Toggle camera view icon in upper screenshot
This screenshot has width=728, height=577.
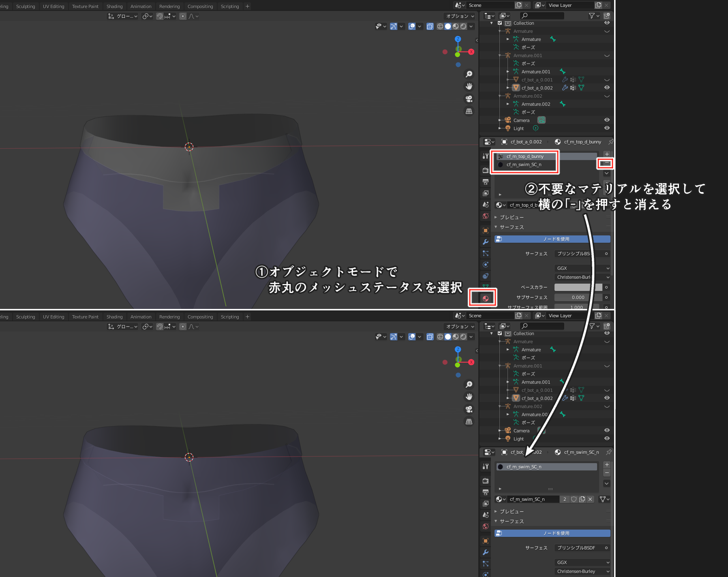point(469,99)
